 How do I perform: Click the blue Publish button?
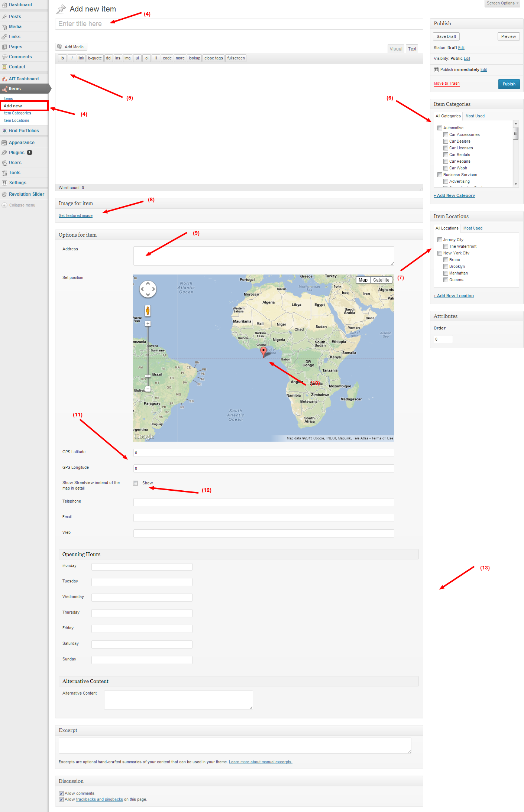509,84
